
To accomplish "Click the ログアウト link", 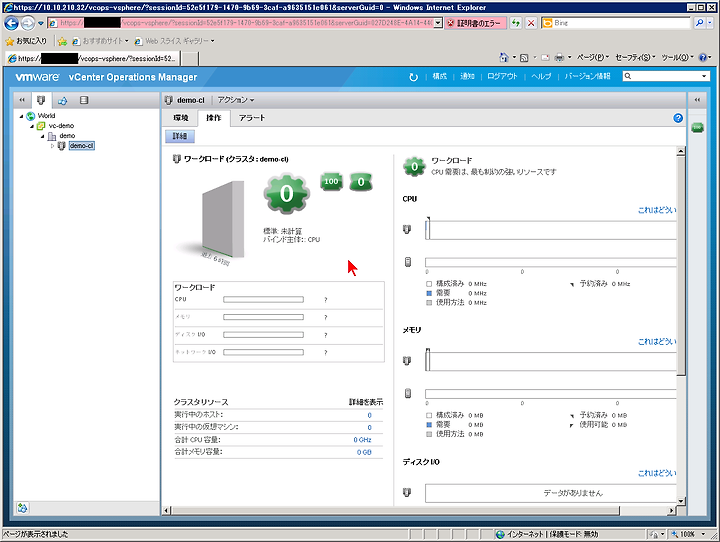I will coord(502,76).
